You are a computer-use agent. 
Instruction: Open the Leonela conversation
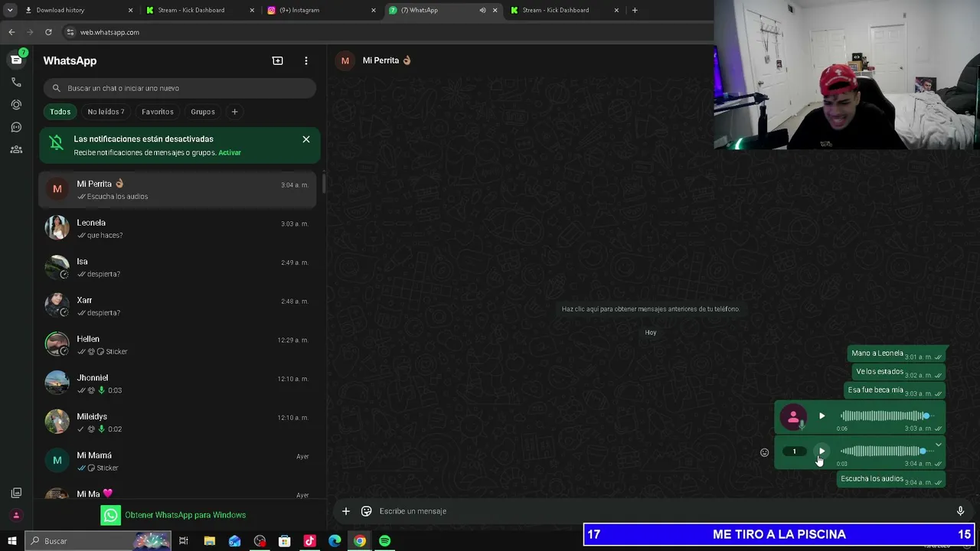click(x=178, y=228)
